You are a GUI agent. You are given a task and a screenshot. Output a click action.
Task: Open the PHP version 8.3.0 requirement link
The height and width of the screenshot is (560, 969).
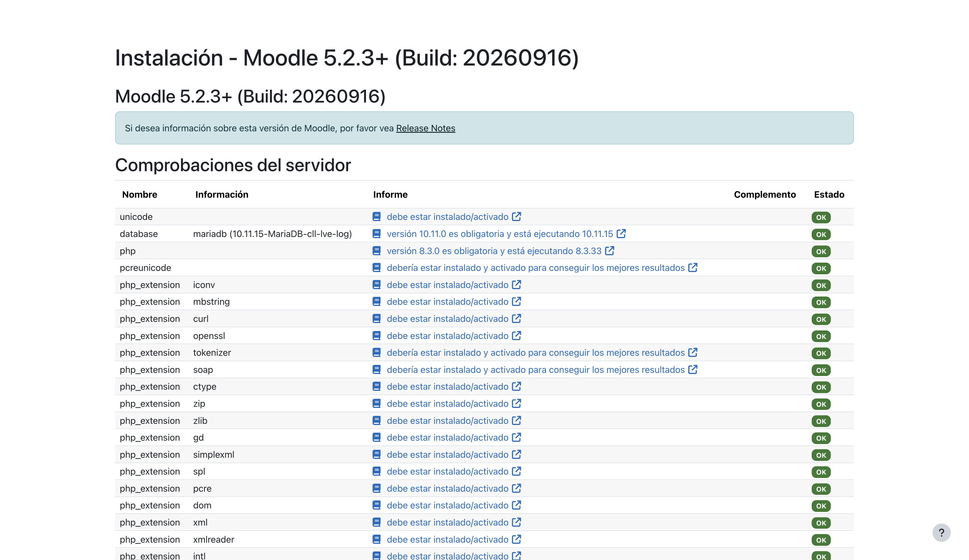pyautogui.click(x=494, y=251)
